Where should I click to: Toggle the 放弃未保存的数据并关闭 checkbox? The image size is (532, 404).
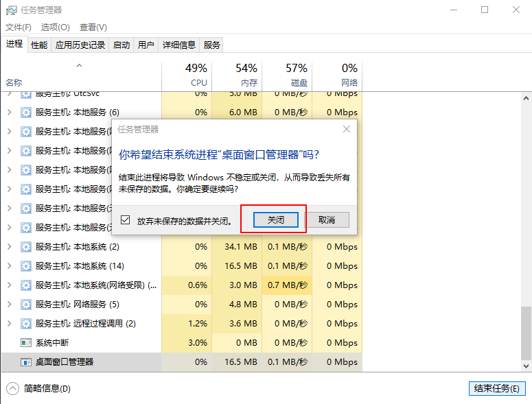pyautogui.click(x=125, y=220)
